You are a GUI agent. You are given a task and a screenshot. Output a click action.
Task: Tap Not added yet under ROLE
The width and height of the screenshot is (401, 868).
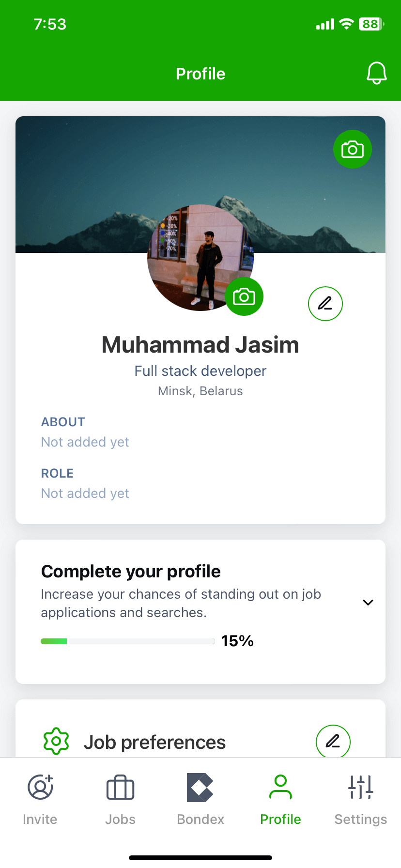coord(85,494)
